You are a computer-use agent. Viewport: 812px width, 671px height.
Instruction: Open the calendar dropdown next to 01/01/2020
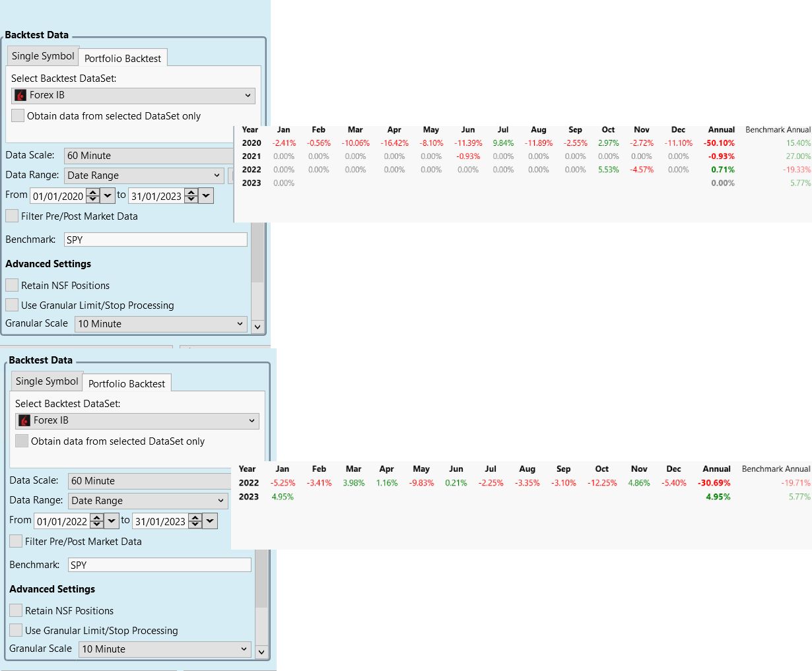pyautogui.click(x=108, y=196)
